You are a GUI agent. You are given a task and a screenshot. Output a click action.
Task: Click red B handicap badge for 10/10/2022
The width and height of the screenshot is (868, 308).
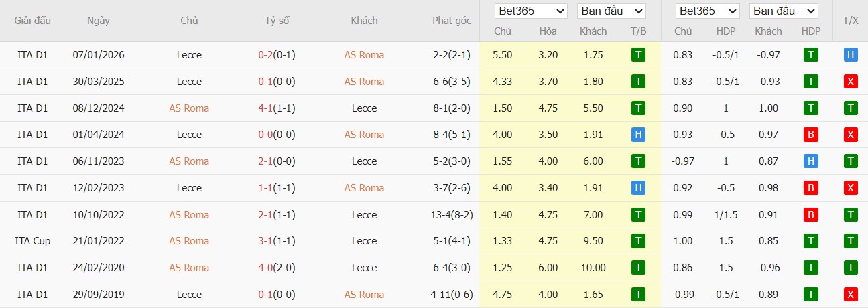pos(811,215)
